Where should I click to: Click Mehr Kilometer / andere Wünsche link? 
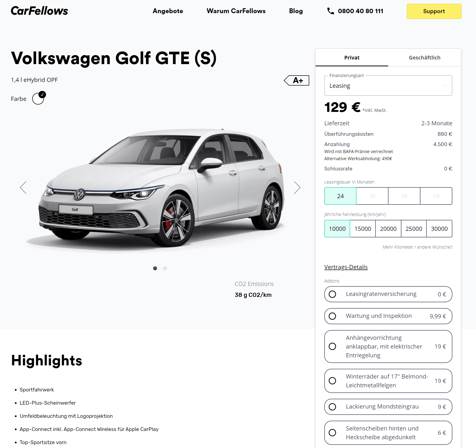(x=417, y=247)
